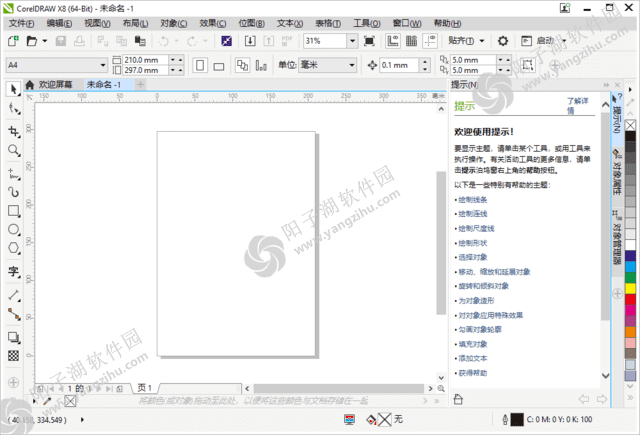Click the New document icon
640x435 pixels.
13,41
